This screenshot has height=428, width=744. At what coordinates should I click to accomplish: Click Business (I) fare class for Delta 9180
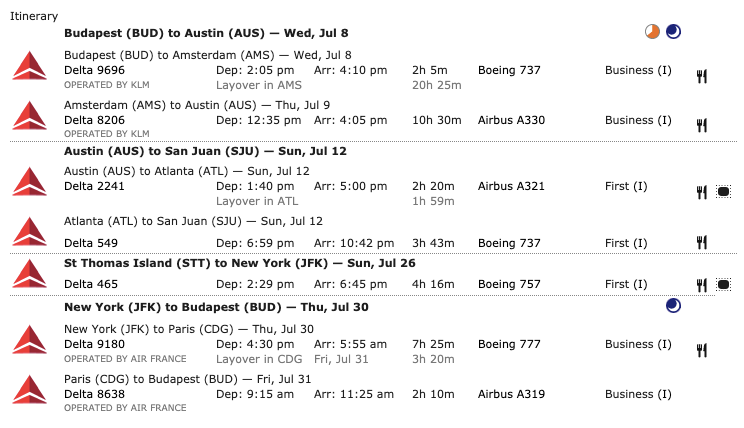(x=638, y=344)
